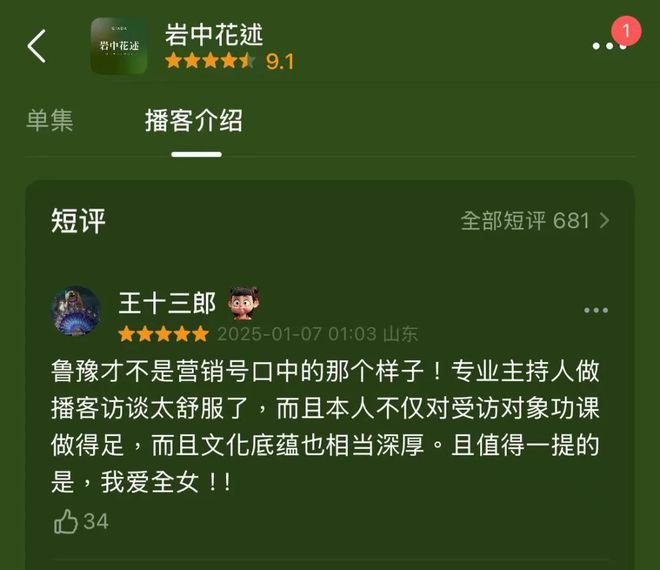Tap the 岩中花述 podcast title
The height and width of the screenshot is (570, 660).
(x=214, y=35)
